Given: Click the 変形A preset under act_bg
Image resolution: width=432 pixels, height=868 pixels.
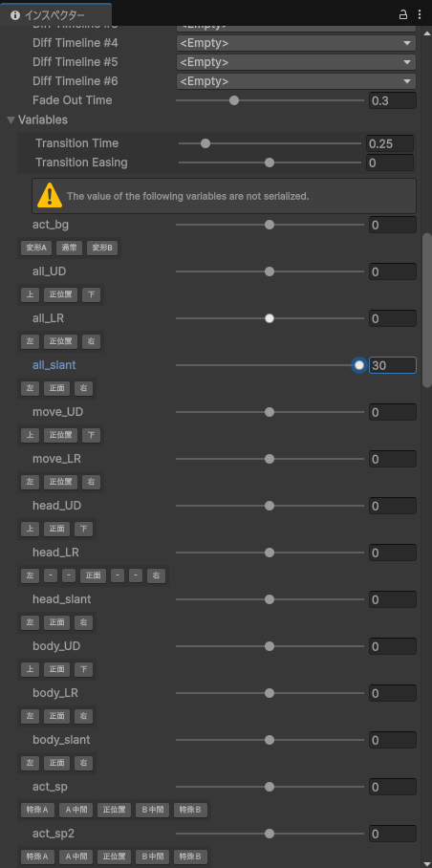Looking at the screenshot, I should 36,248.
